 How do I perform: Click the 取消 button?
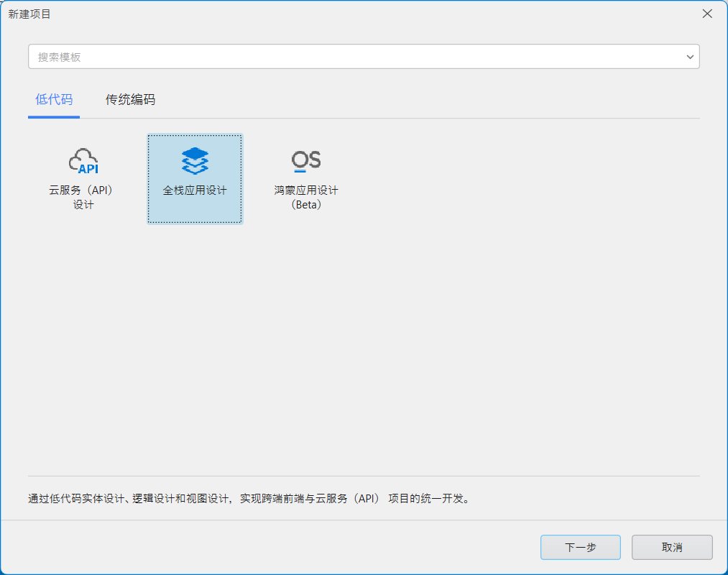(672, 547)
